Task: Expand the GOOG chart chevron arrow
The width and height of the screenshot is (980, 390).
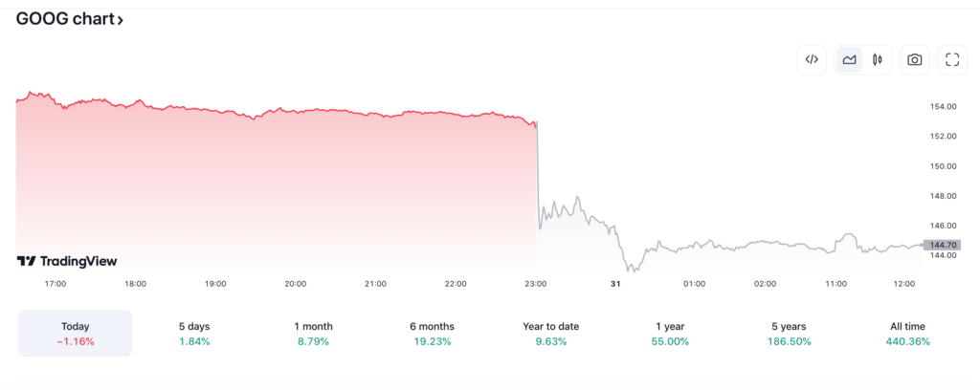Action: [121, 20]
